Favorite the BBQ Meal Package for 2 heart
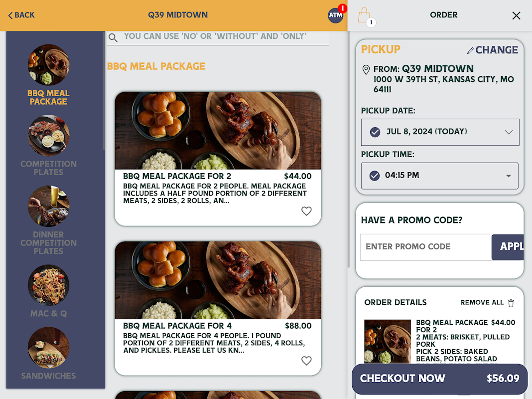 pos(306,211)
